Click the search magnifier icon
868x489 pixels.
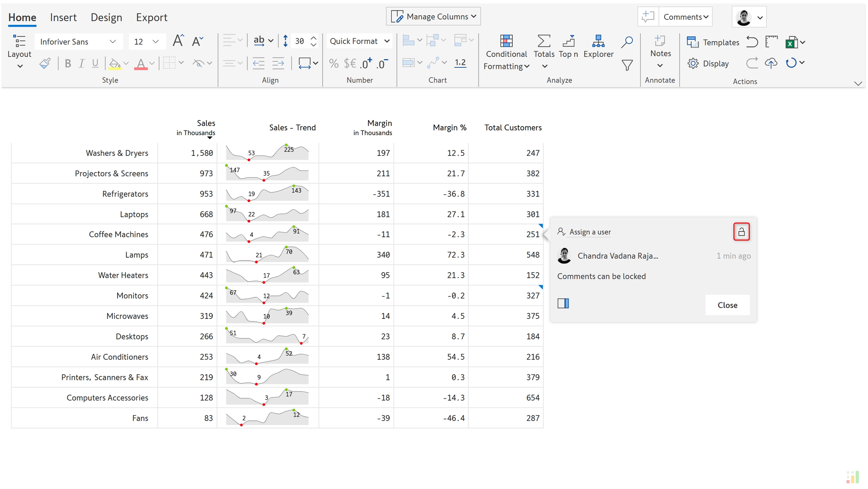tap(627, 42)
